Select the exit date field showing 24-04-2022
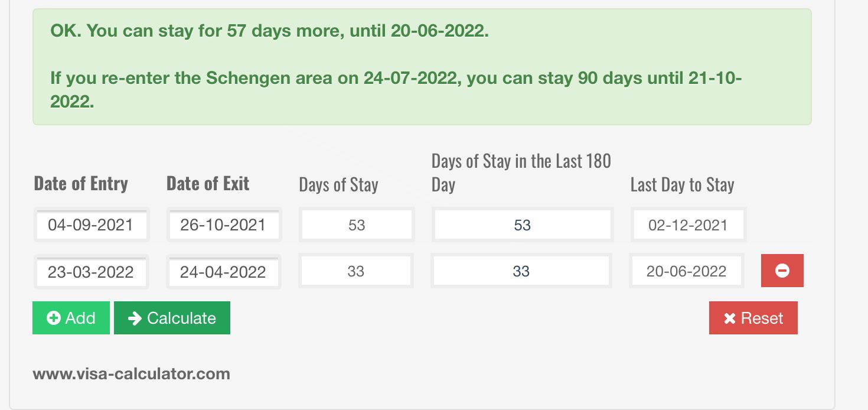 click(223, 272)
